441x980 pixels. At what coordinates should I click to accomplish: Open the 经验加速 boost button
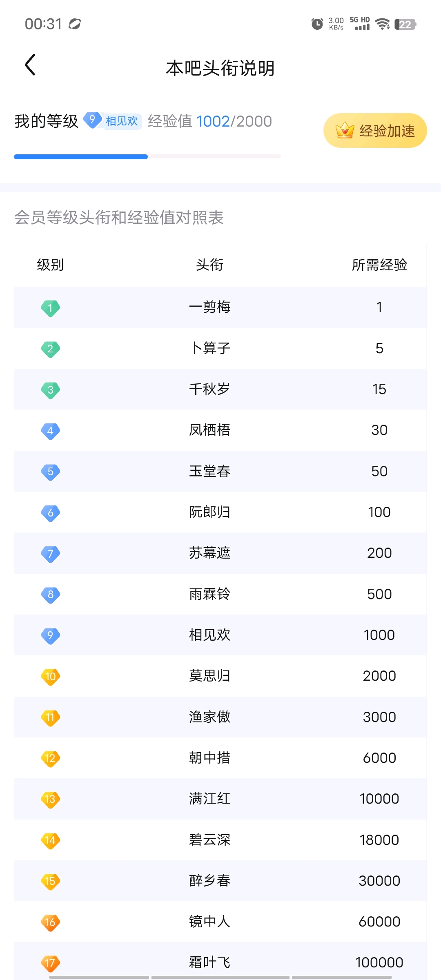point(375,131)
